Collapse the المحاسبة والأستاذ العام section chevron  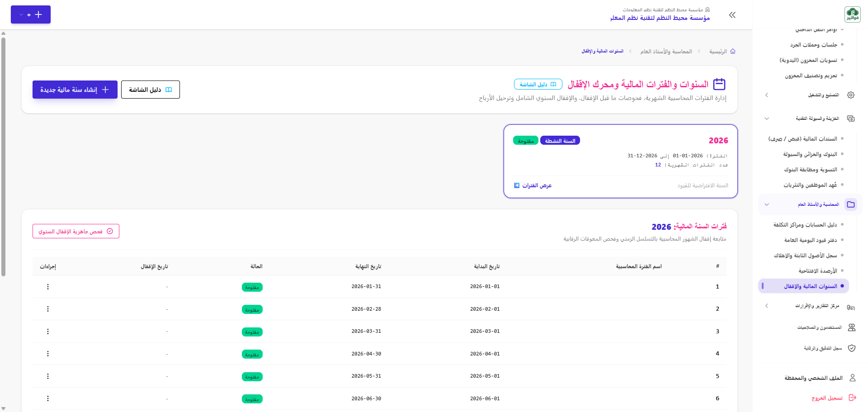click(767, 204)
